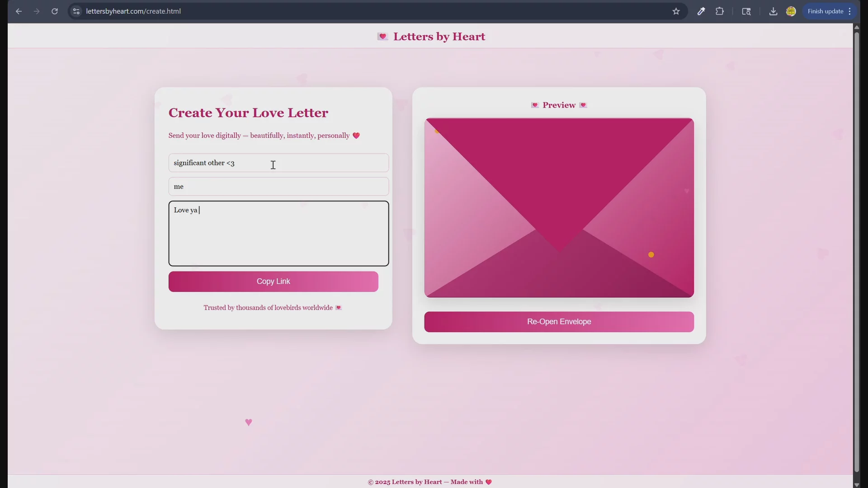Click the browser profile avatar
The height and width of the screenshot is (488, 868).
coord(791,11)
